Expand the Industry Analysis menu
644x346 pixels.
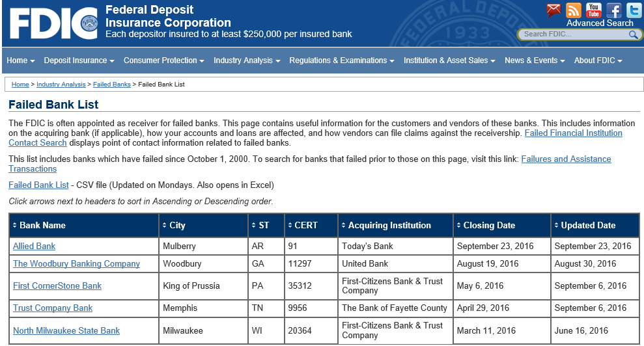click(x=247, y=60)
